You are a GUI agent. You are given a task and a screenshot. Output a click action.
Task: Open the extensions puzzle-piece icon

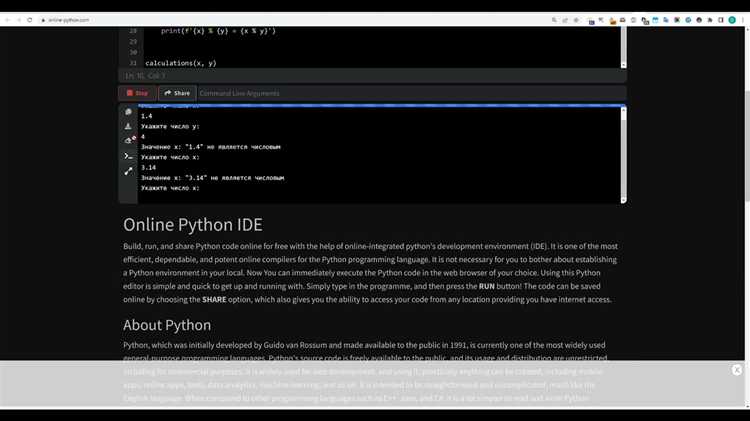pos(710,20)
